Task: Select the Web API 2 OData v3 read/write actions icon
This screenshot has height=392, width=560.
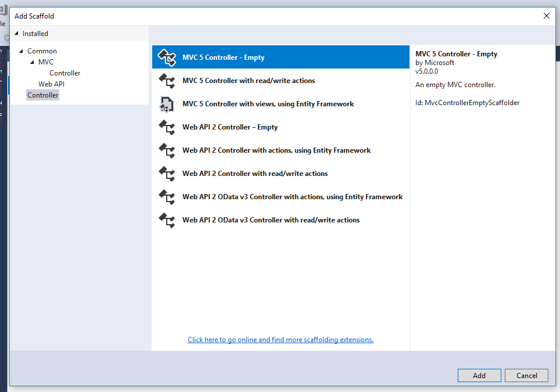Action: pyautogui.click(x=167, y=220)
